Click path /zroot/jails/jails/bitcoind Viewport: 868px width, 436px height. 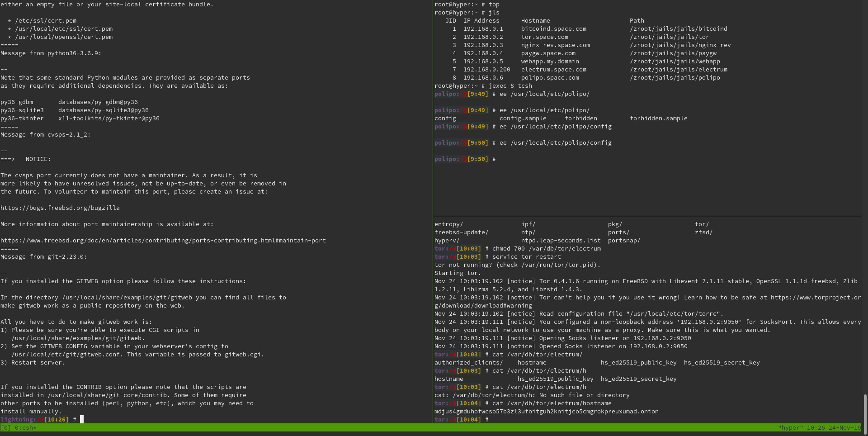pos(679,29)
